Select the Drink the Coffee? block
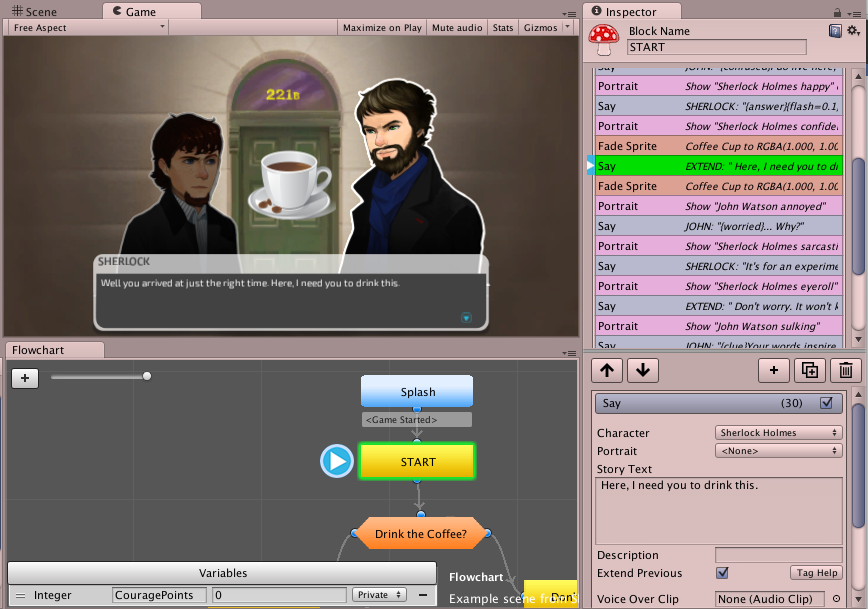Screen dimensions: 868x609 [421, 533]
